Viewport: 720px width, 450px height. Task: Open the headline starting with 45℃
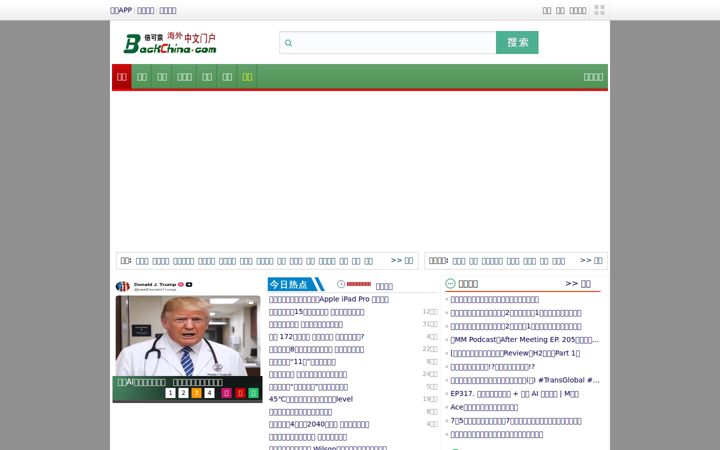point(311,399)
